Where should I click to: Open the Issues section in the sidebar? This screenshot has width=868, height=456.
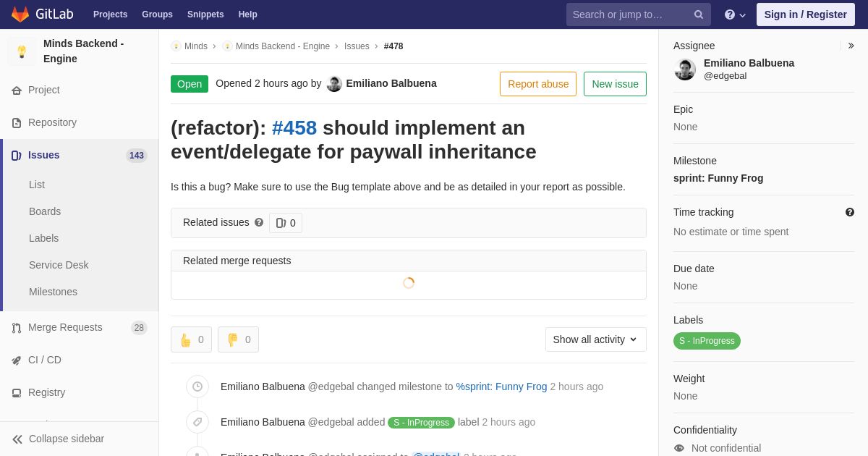click(80, 155)
